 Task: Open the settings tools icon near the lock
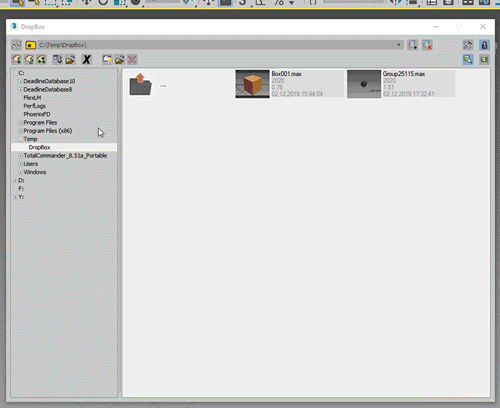468,45
